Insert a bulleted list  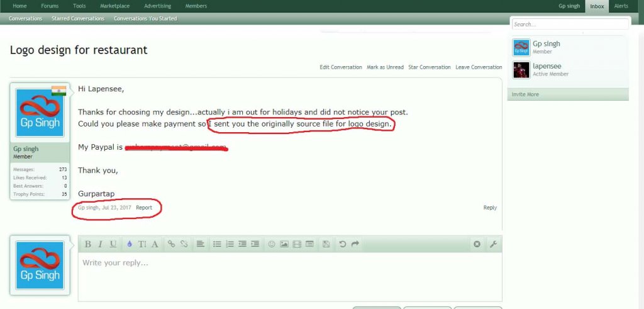[x=217, y=244]
